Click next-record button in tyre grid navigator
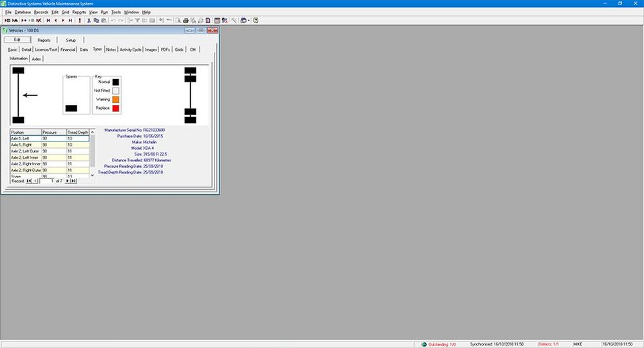This screenshot has width=644, height=348. click(x=68, y=181)
